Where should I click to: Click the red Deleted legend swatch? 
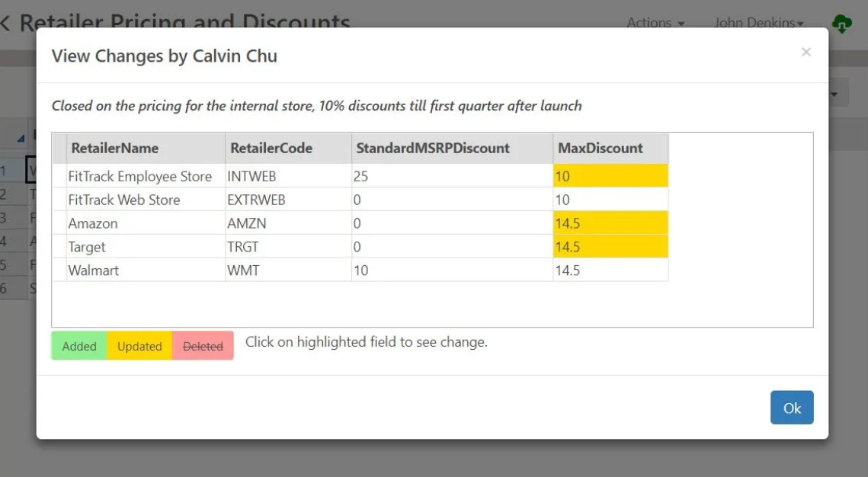tap(203, 346)
